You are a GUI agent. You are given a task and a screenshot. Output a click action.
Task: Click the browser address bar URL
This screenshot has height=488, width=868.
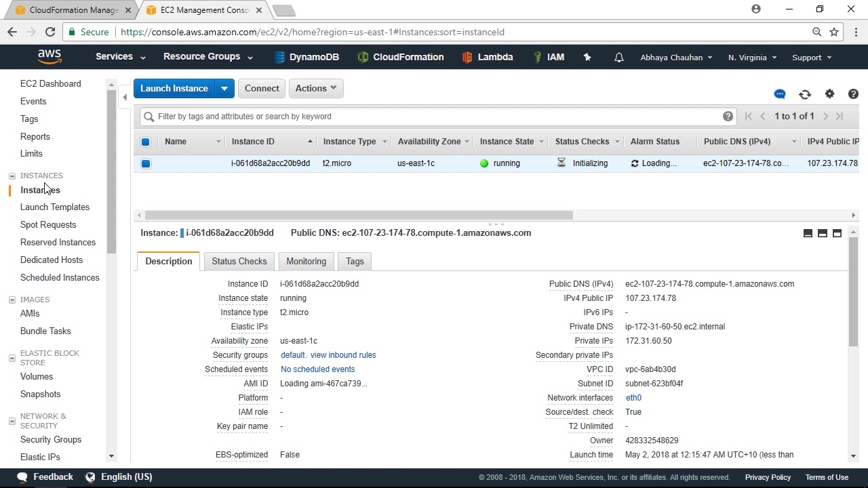click(313, 32)
